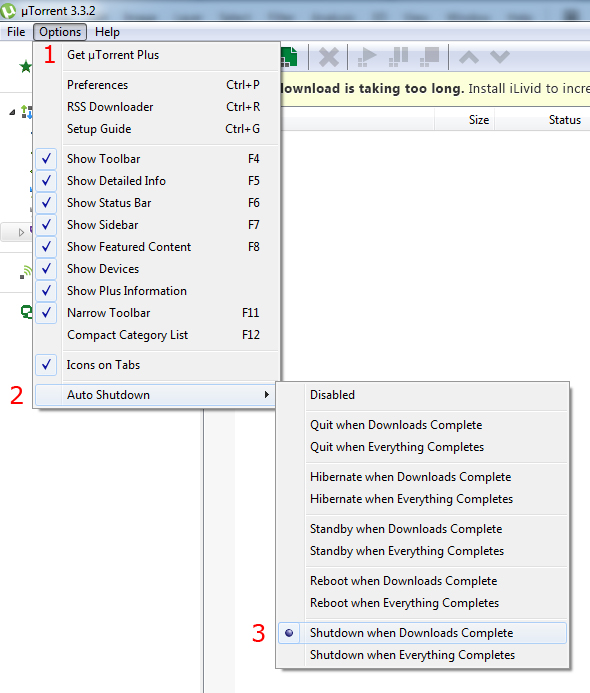The image size is (590, 693).
Task: Click the RSS feeds sidebar icon
Action: click(26, 272)
